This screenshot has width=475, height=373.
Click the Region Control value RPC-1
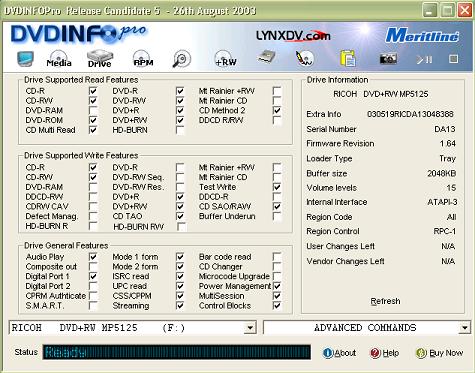(445, 231)
